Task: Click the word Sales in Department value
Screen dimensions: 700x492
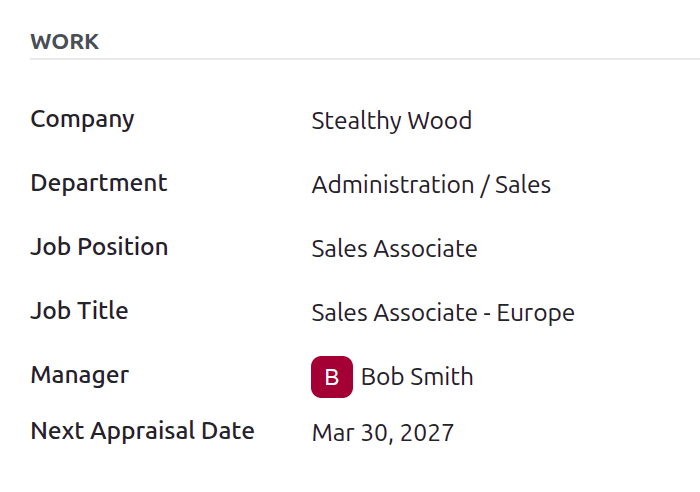Action: click(523, 185)
